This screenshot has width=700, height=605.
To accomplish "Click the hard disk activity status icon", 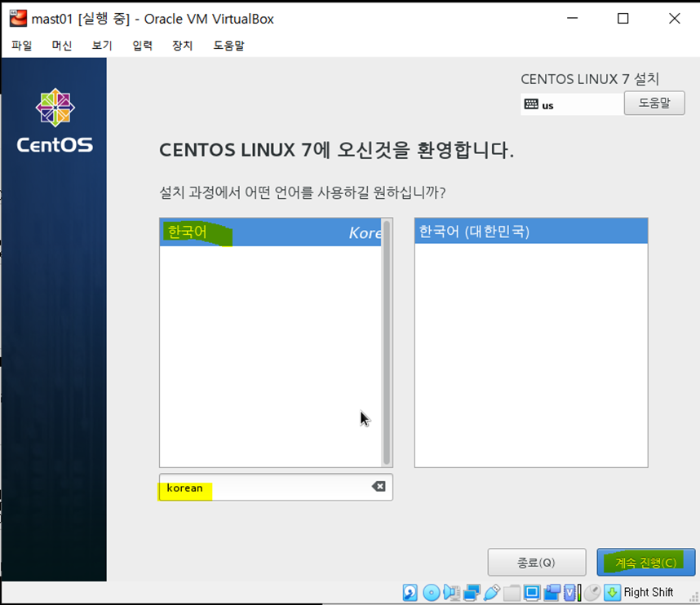I will [x=410, y=593].
